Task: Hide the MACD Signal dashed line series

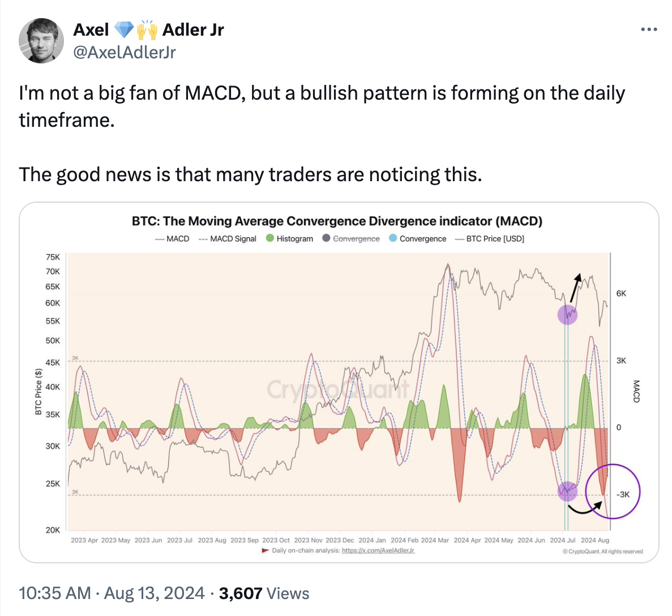Action: pos(228,239)
